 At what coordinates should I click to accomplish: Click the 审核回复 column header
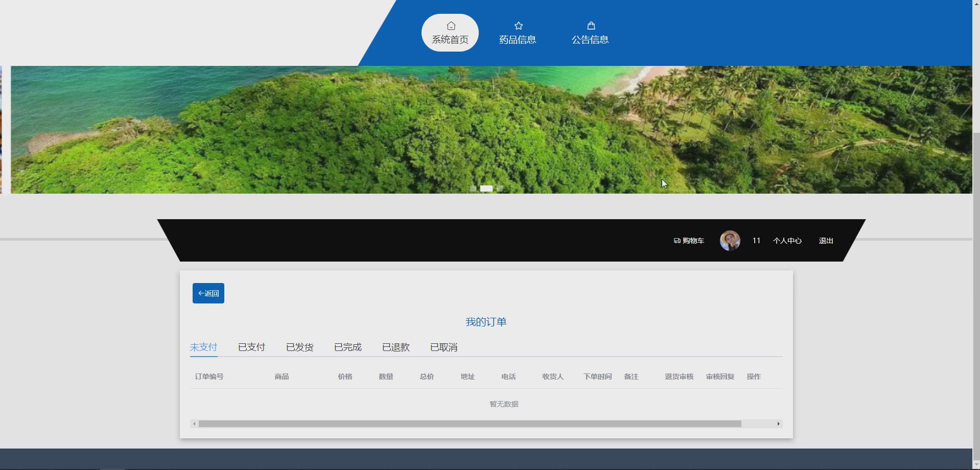pos(720,377)
